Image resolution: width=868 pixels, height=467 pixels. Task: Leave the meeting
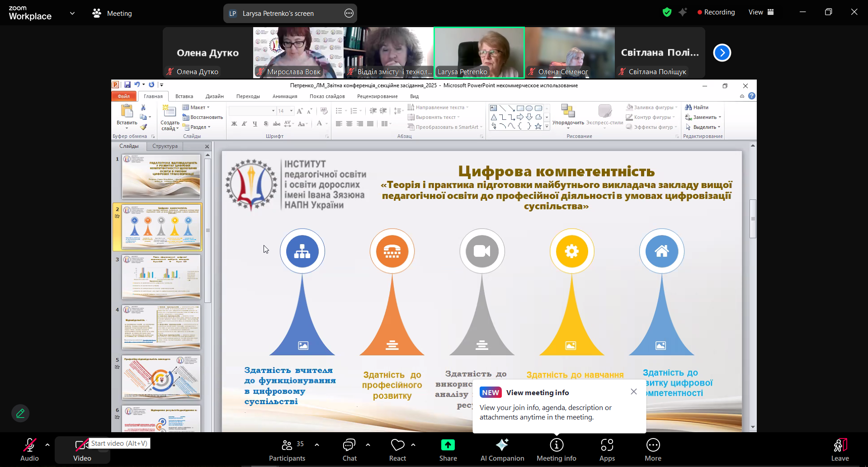coord(840,450)
